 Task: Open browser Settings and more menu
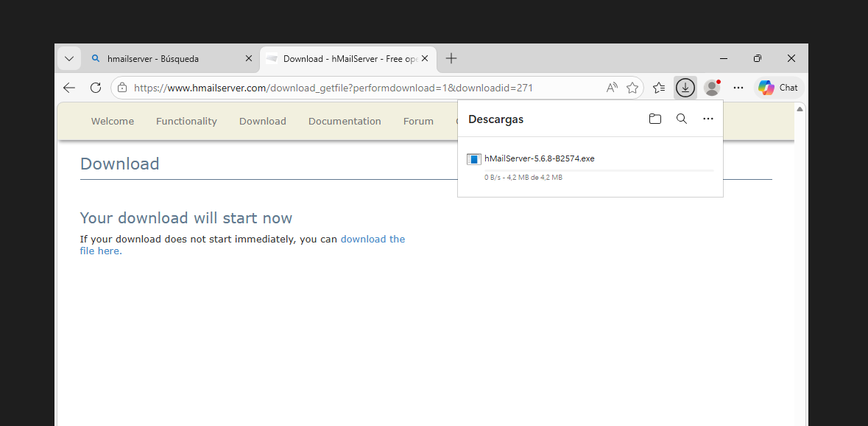738,88
